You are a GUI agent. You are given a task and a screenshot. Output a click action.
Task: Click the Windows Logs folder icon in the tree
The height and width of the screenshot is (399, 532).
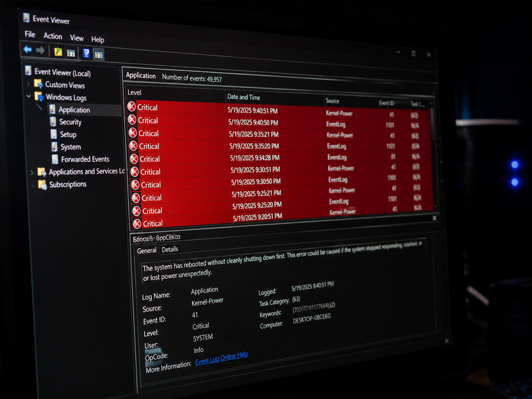[39, 96]
